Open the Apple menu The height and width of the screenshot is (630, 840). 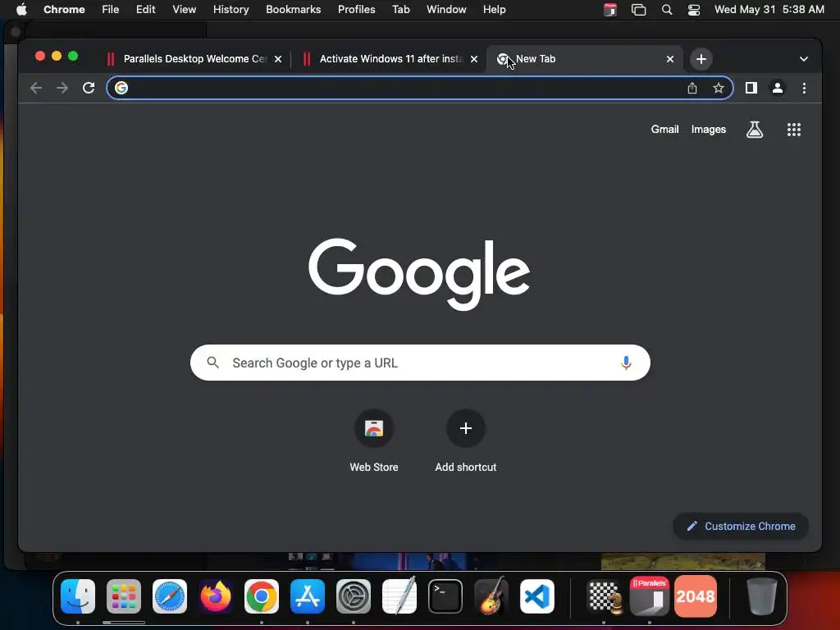tap(21, 9)
